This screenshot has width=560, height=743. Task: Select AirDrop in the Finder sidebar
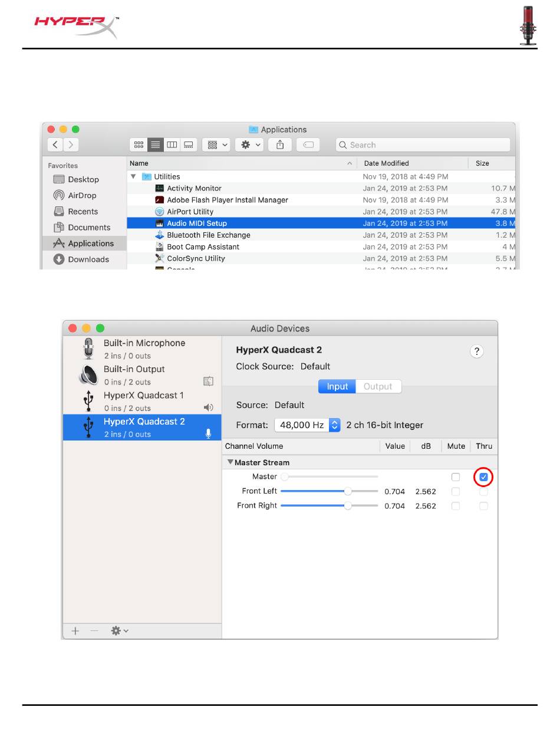tap(81, 196)
